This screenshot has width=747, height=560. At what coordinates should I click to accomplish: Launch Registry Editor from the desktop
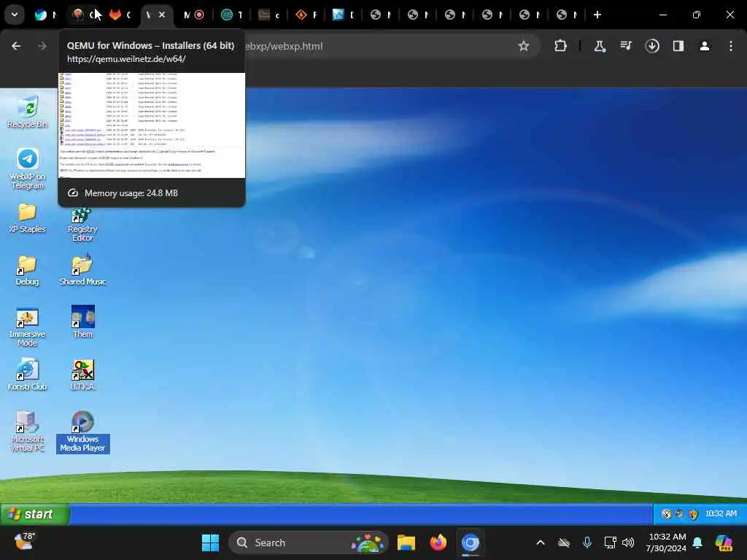pyautogui.click(x=82, y=225)
